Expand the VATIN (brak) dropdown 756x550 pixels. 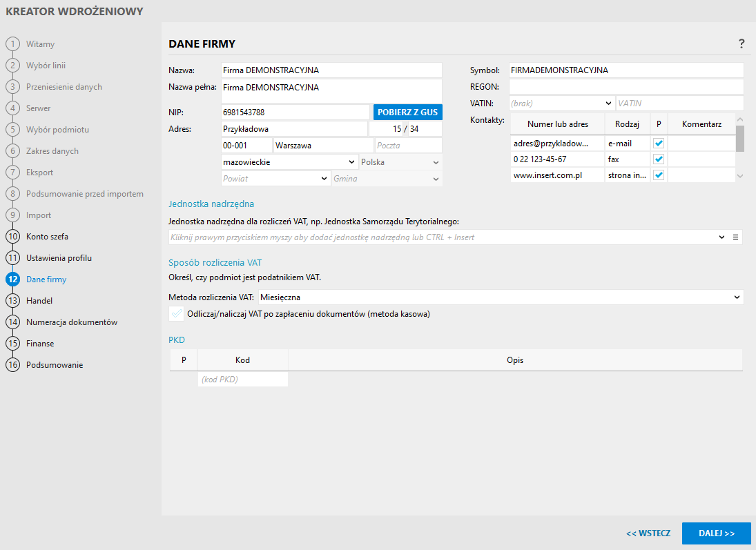point(608,104)
